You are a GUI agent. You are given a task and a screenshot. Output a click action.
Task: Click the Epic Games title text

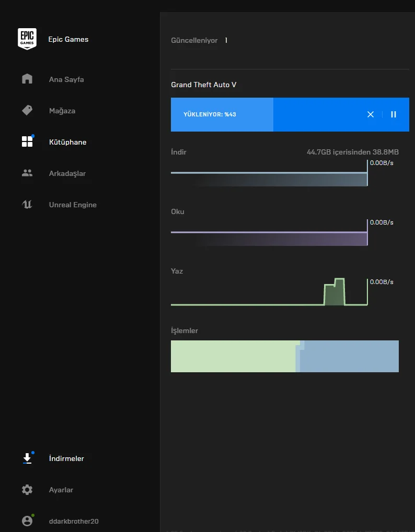click(x=68, y=39)
